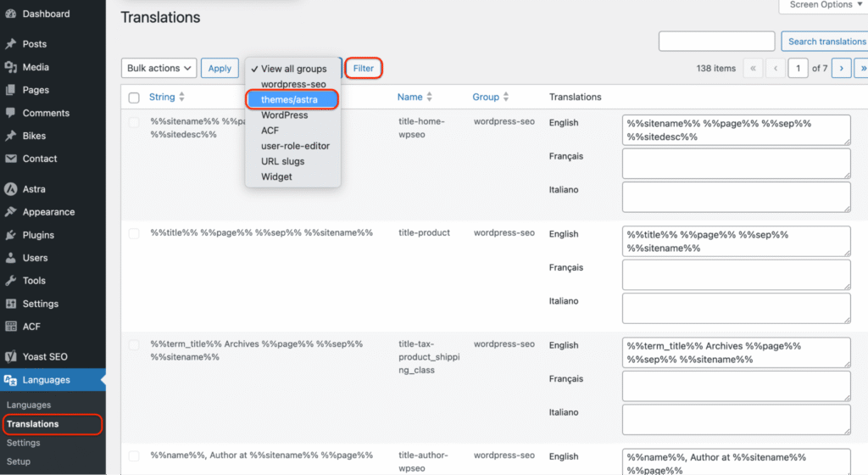The height and width of the screenshot is (475, 868).
Task: Sort by Group column arrows
Action: coord(506,97)
